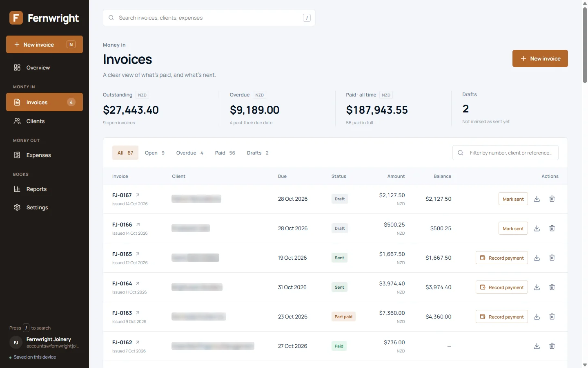Viewport: 588px width, 368px height.
Task: Switch to the All 67 tab
Action: 125,153
